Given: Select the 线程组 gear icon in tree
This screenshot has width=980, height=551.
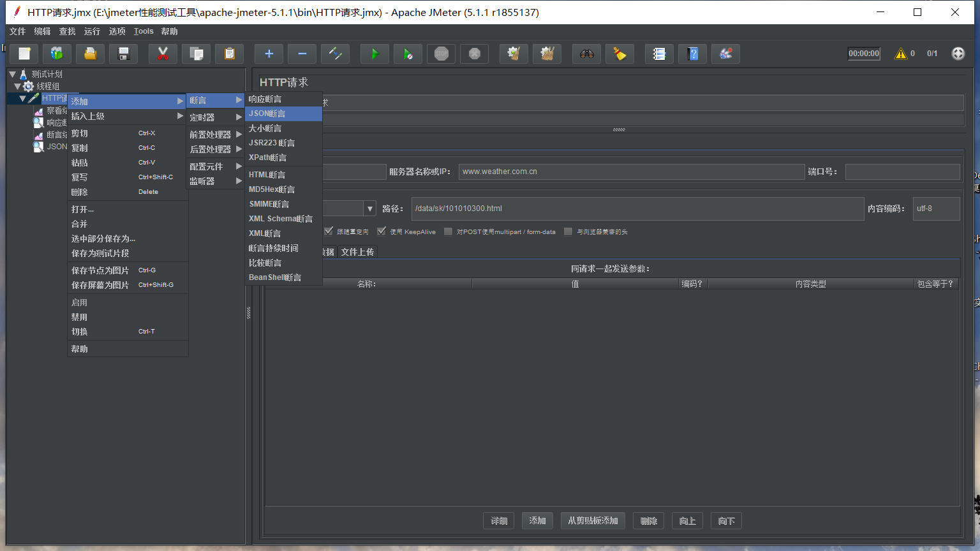Looking at the screenshot, I should 29,86.
